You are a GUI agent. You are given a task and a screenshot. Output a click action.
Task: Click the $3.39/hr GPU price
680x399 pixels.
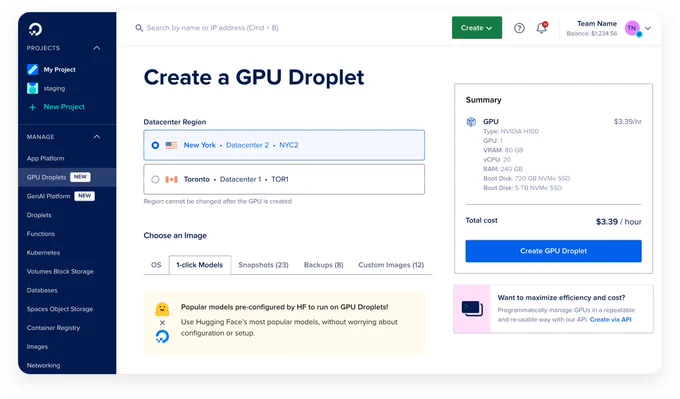[628, 122]
